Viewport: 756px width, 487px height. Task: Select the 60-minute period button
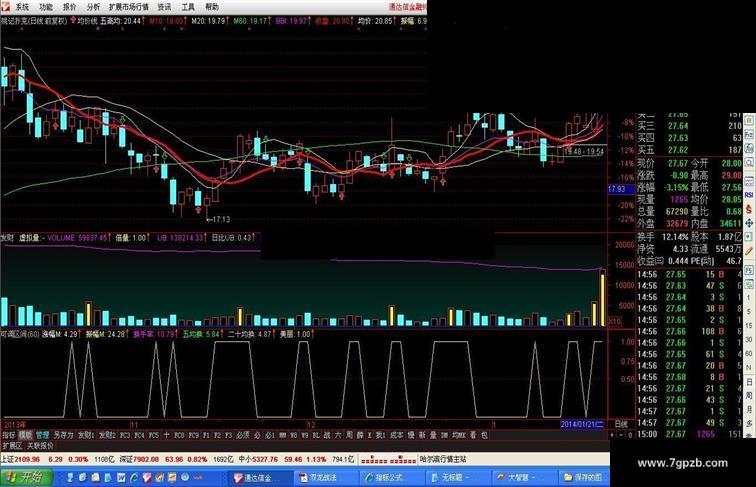tap(749, 354)
